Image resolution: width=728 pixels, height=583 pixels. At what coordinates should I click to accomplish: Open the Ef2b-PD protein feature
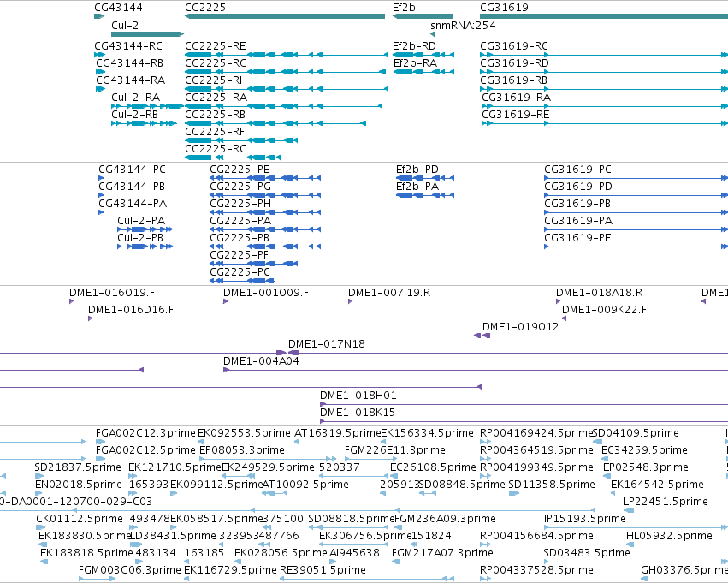425,178
